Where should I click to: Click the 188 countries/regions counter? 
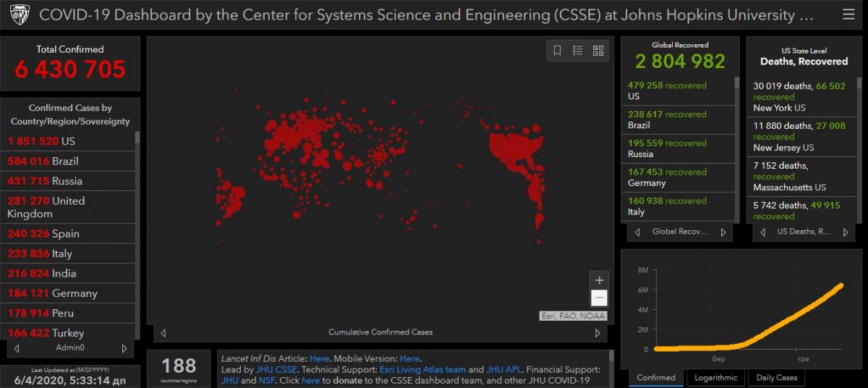(179, 368)
